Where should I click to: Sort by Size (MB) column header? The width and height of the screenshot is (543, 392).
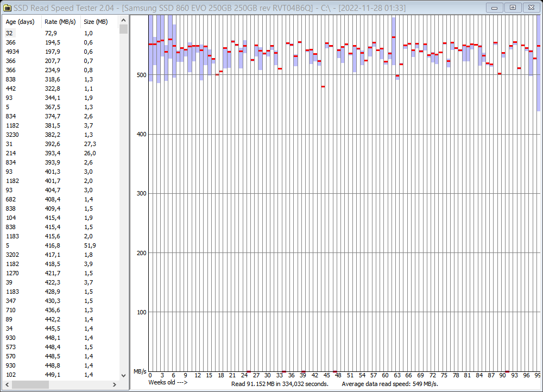coord(99,22)
